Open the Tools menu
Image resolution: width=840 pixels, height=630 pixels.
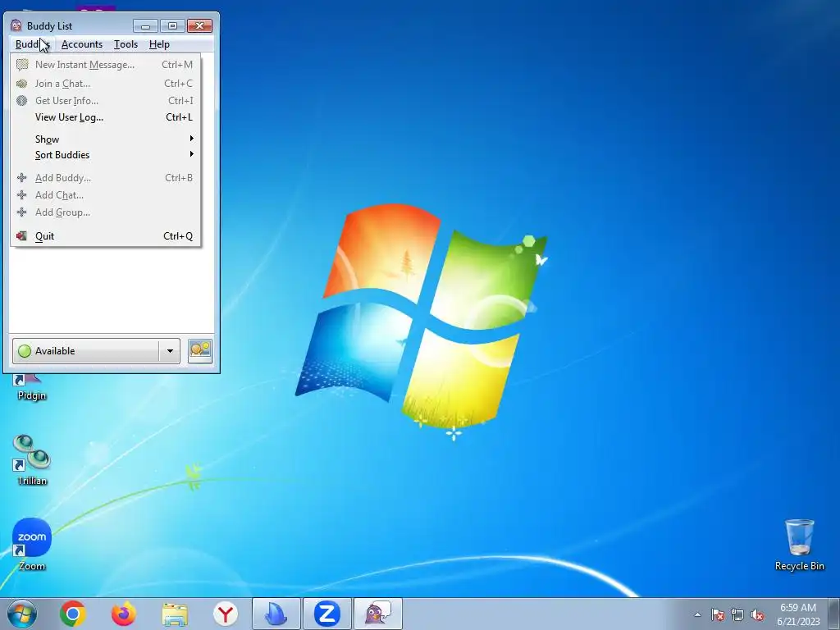126,44
